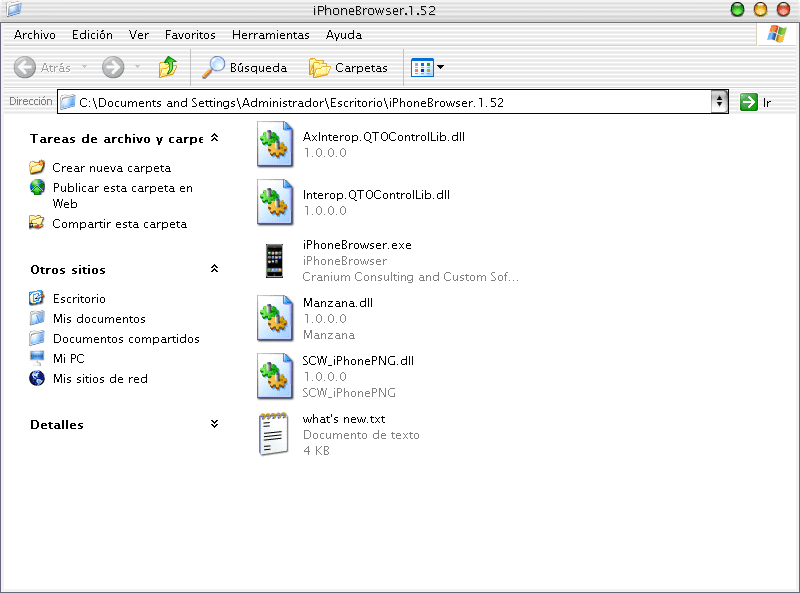Select the iPhoneBrowser.exe iPhone icon

[274, 260]
